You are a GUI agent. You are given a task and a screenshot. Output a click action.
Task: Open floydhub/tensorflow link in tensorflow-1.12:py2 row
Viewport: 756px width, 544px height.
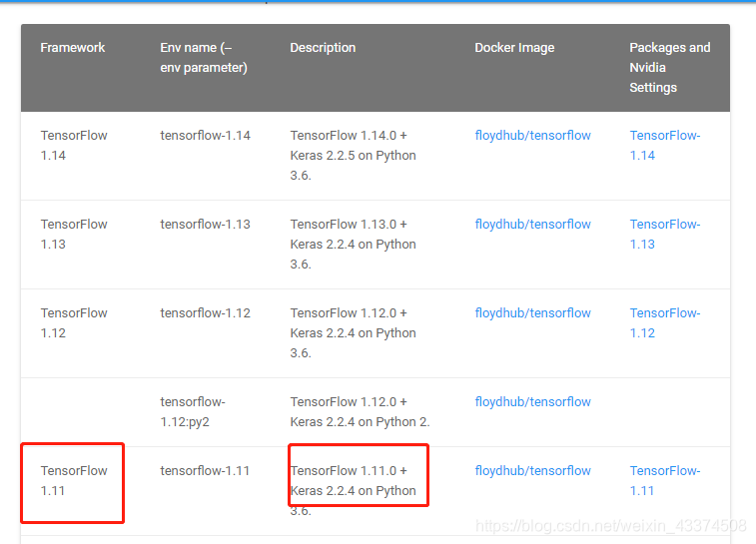click(x=532, y=402)
